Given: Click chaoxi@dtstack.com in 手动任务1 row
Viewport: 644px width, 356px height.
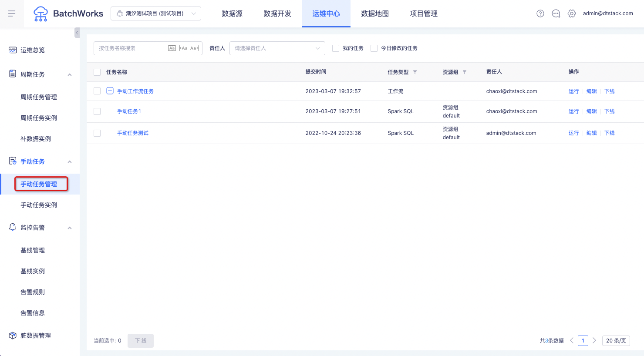Looking at the screenshot, I should [x=512, y=111].
